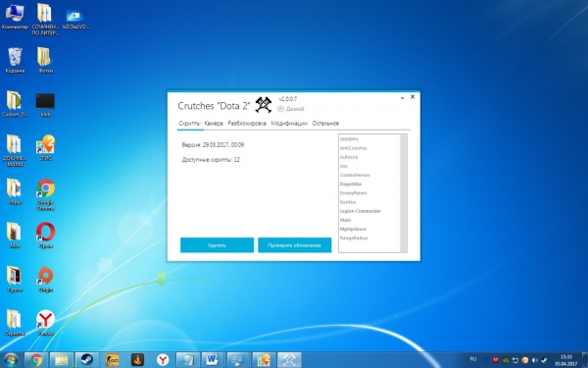
Task: Open Counter-Strike GO taskbar icon
Action: (112, 360)
